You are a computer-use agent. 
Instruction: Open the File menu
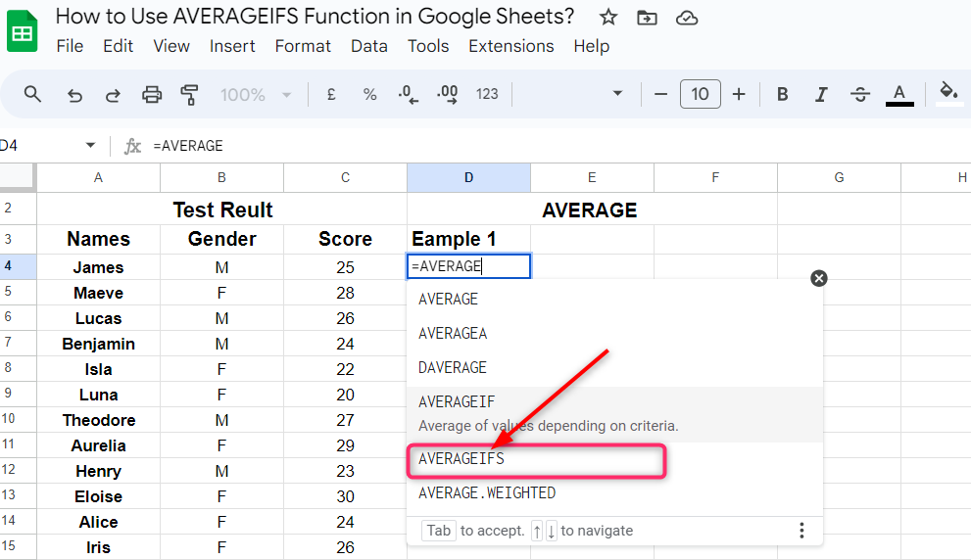(70, 46)
